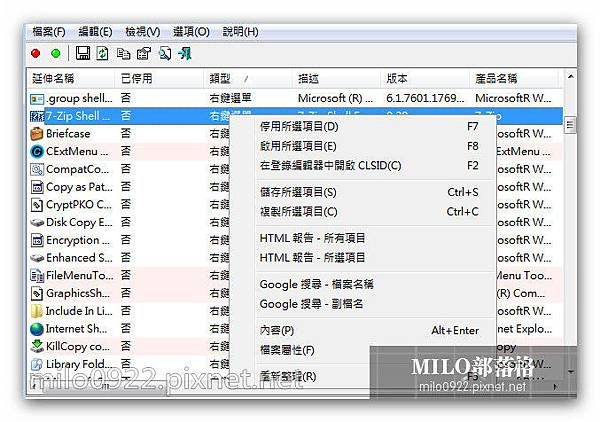
Task: Click the green enable-items toolbar icon
Action: click(56, 53)
